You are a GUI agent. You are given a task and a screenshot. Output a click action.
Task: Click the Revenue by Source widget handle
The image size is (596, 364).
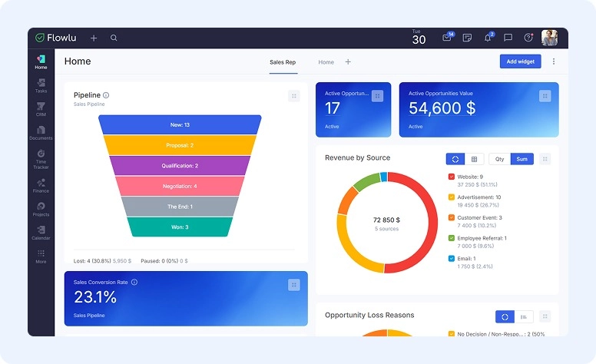point(545,159)
